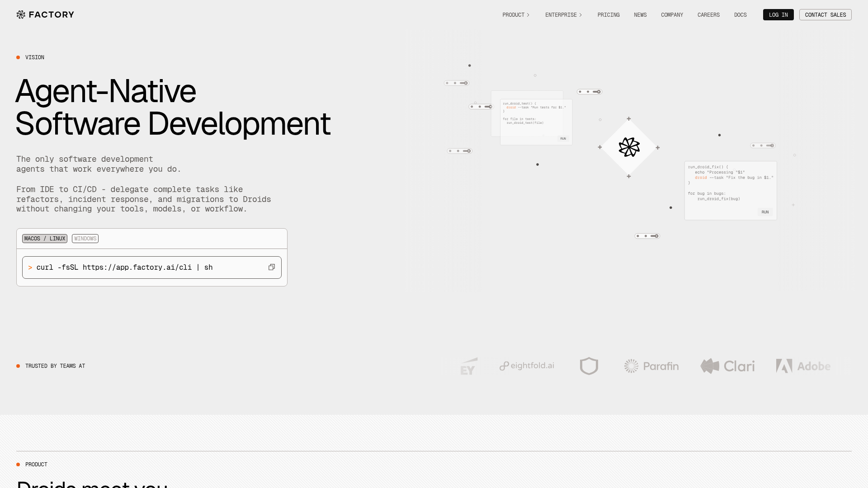
Task: Open the Docs link
Action: (x=740, y=15)
